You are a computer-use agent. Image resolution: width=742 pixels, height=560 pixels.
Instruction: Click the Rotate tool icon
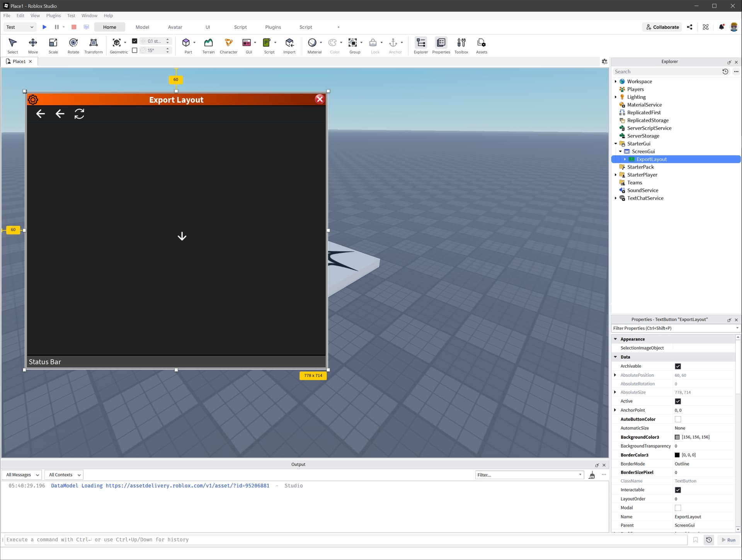(x=73, y=42)
